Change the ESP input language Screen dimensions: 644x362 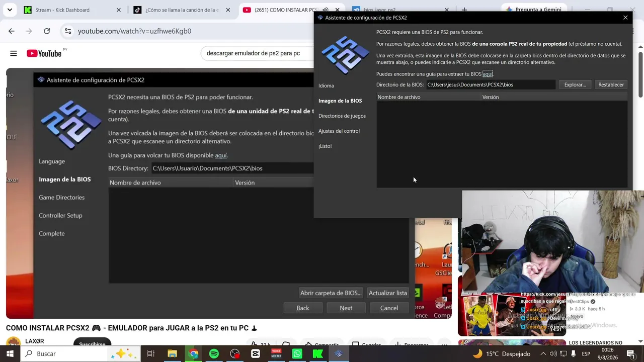(x=586, y=353)
